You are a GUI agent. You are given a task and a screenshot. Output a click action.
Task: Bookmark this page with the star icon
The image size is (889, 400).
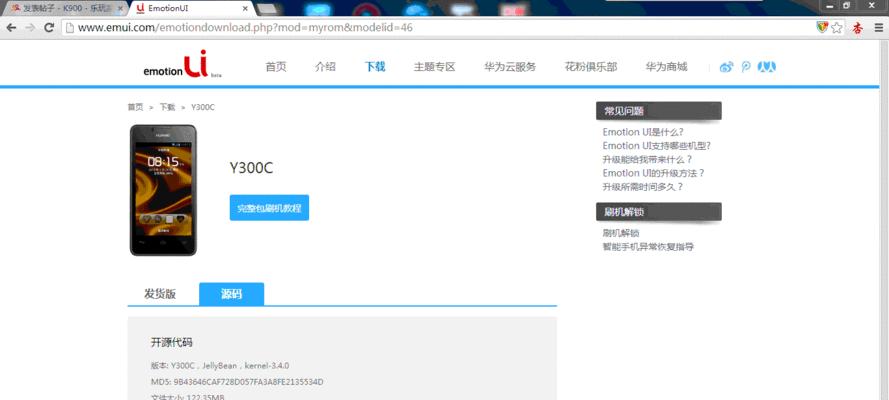[836, 28]
